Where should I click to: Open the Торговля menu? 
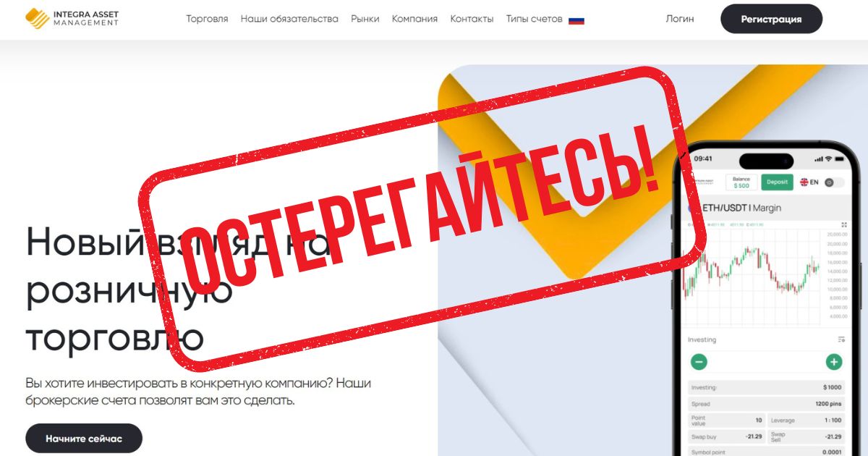[x=207, y=19]
